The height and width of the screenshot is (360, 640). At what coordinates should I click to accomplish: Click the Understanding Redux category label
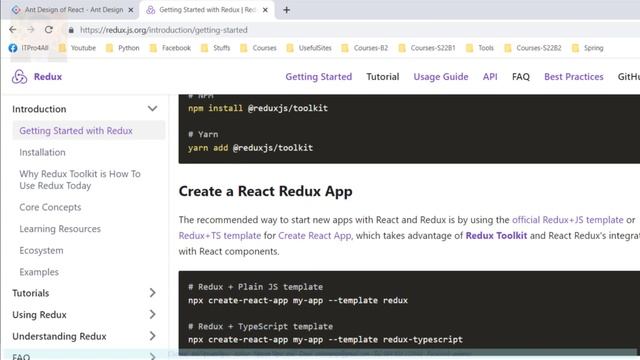pos(59,336)
